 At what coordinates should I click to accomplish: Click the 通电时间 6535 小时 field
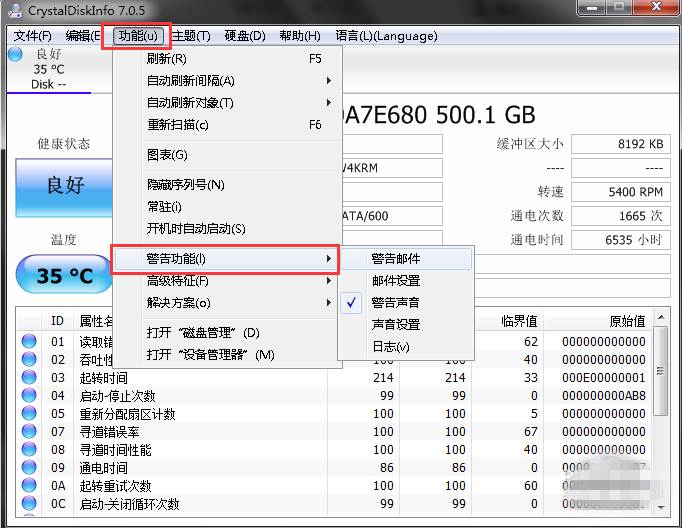tap(620, 240)
